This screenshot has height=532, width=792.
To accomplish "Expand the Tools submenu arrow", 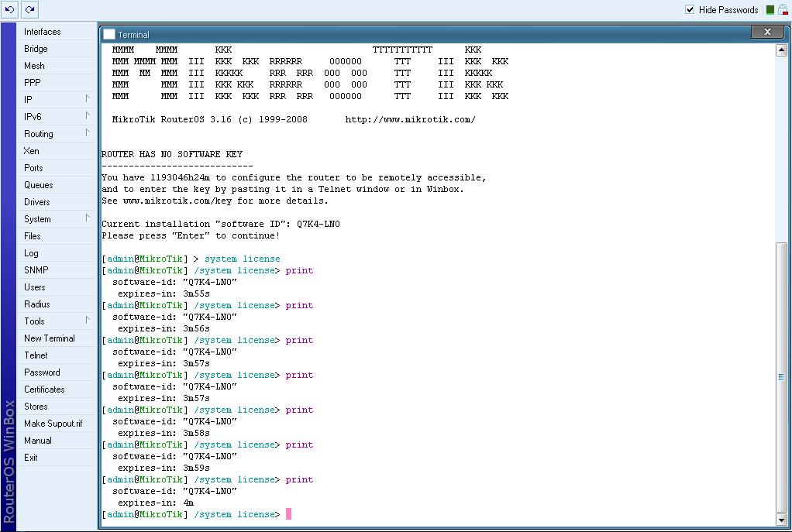I will click(88, 321).
